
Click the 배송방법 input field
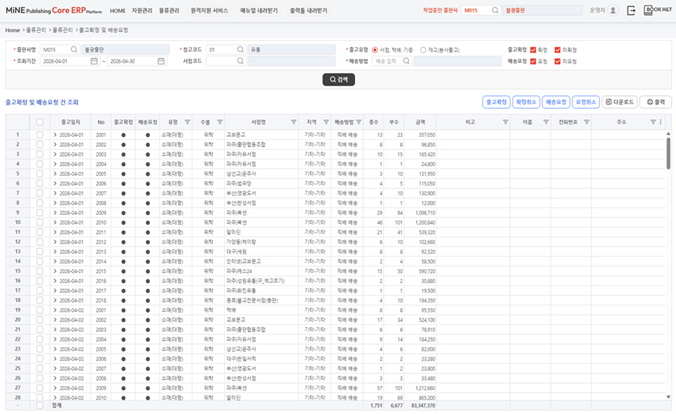[x=387, y=61]
